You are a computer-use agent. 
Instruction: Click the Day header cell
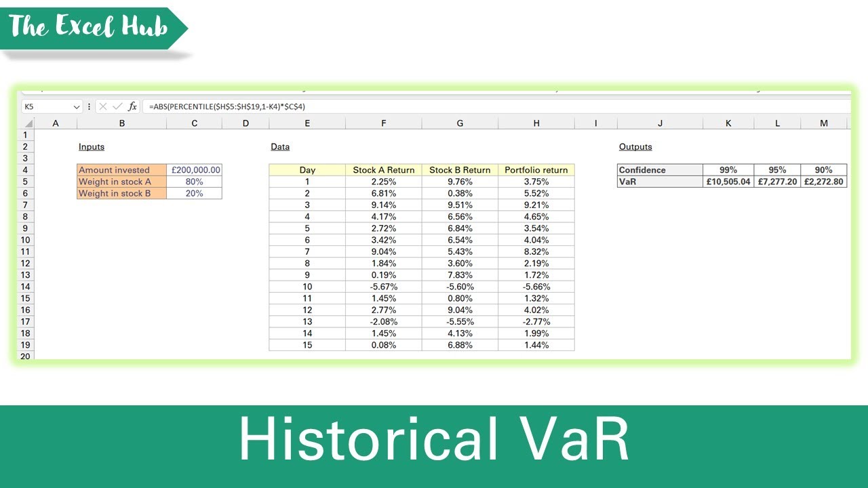pos(307,170)
